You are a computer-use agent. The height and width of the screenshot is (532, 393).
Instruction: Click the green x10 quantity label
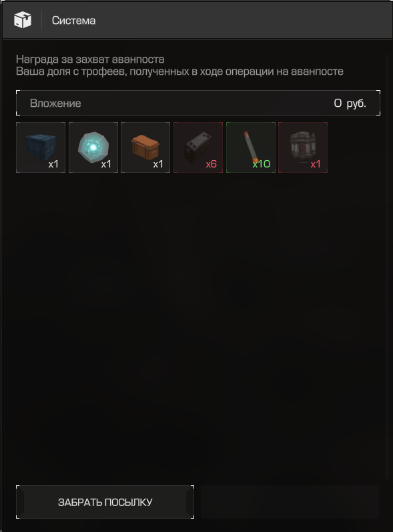[261, 164]
